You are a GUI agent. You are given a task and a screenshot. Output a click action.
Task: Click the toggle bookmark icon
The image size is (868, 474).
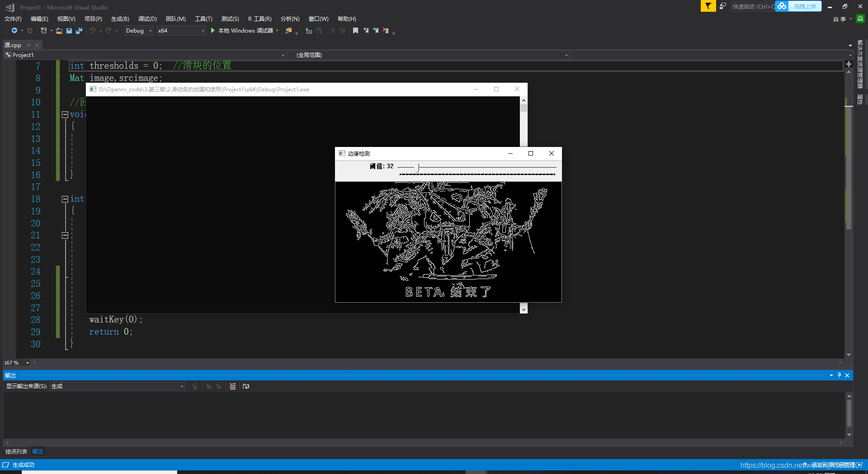click(x=355, y=30)
